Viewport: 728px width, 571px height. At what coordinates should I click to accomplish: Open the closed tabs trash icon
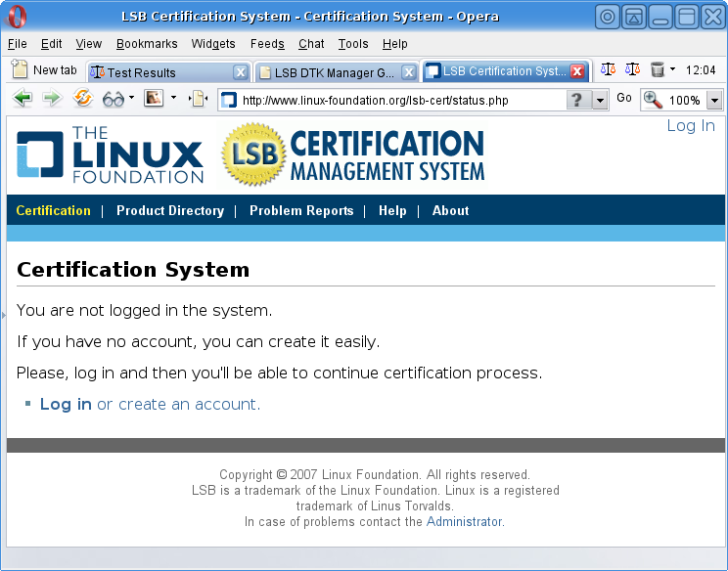657,69
